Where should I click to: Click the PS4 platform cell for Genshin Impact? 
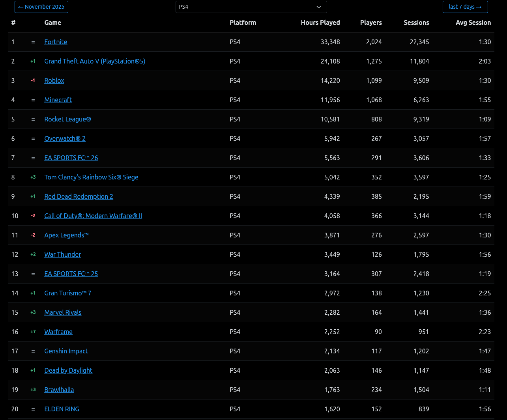[x=235, y=351]
